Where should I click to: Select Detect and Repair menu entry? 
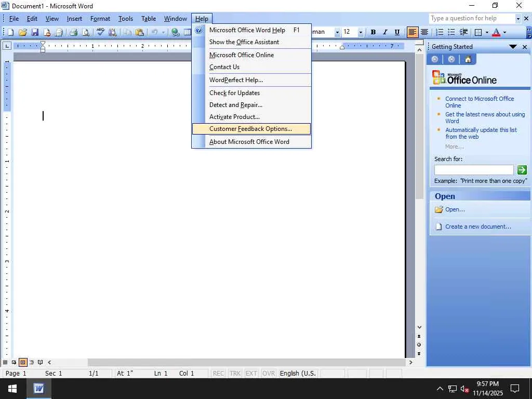(251, 105)
